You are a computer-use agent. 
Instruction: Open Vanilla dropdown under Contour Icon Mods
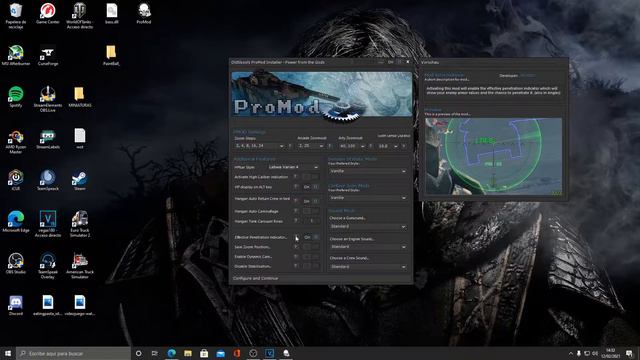(367, 198)
